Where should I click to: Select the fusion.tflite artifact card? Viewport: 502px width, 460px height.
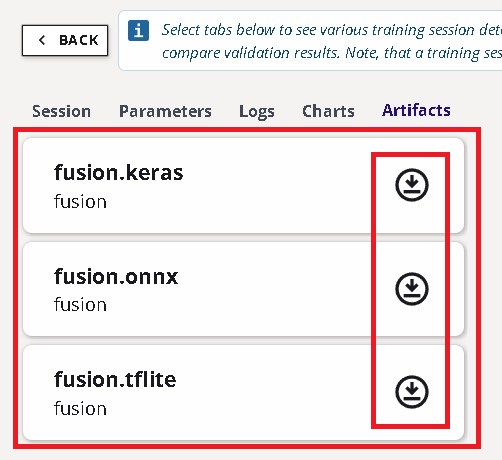click(243, 392)
